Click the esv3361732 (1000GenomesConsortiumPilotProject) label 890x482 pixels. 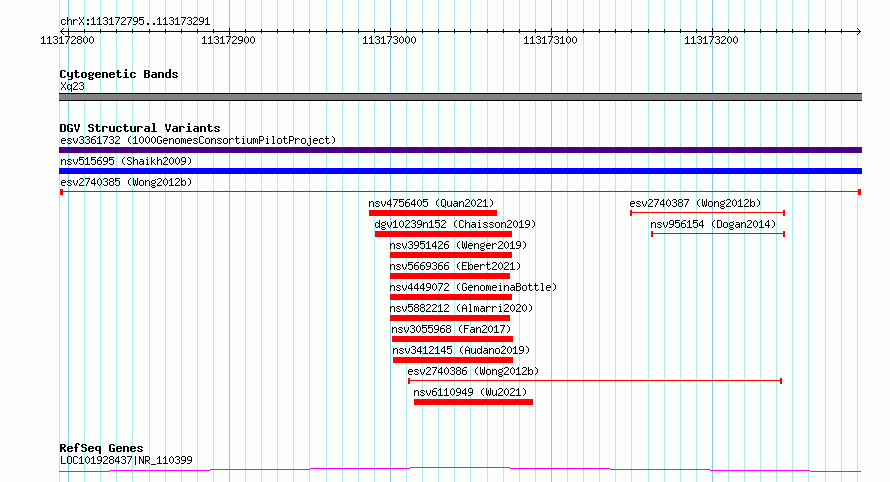tap(198, 140)
